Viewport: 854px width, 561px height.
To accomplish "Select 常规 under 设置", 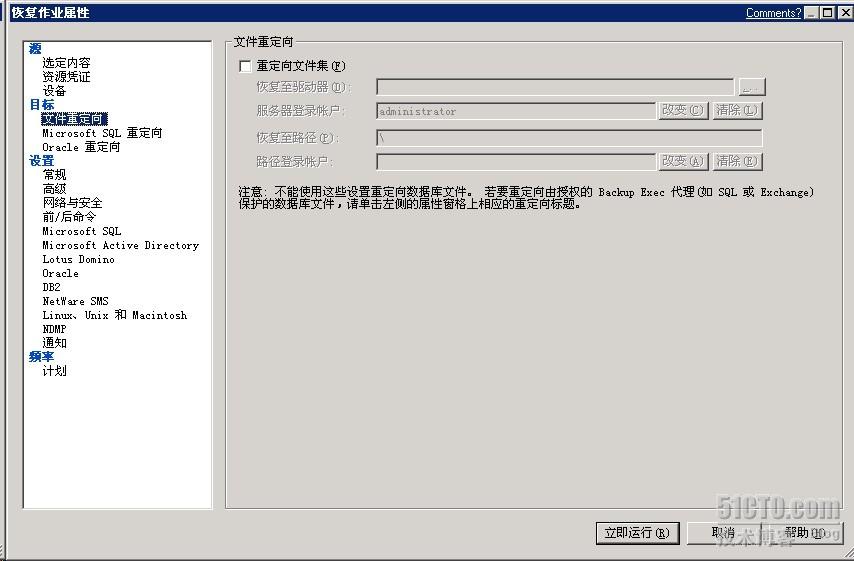I will pyautogui.click(x=54, y=175).
